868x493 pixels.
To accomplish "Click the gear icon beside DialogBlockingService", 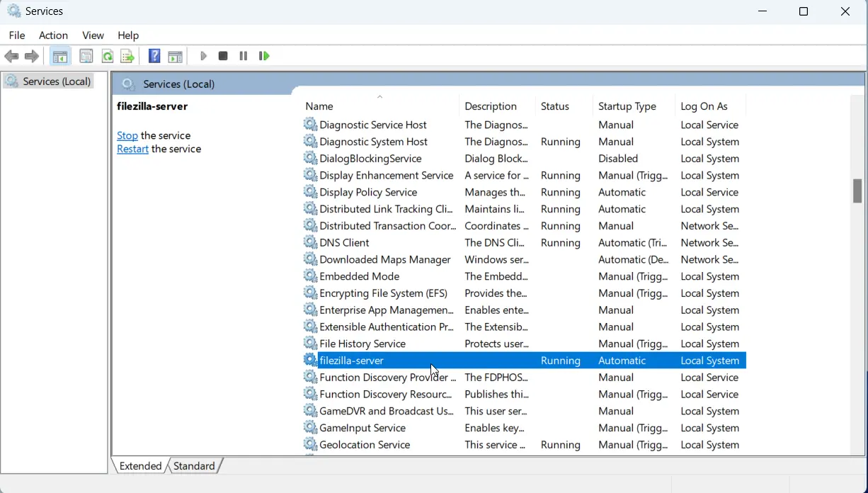I will (310, 159).
